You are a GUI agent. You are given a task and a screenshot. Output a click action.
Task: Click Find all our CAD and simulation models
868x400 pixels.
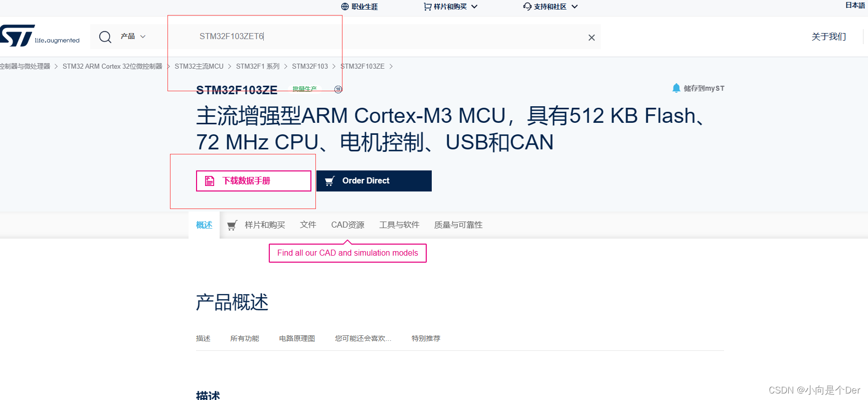[348, 253]
